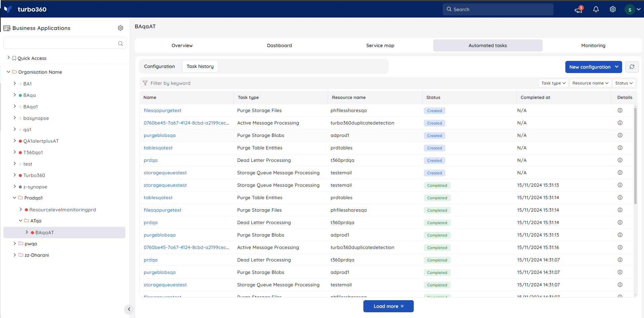Select QA1alertplusAT in the tree
This screenshot has height=318, width=644.
coord(41,141)
